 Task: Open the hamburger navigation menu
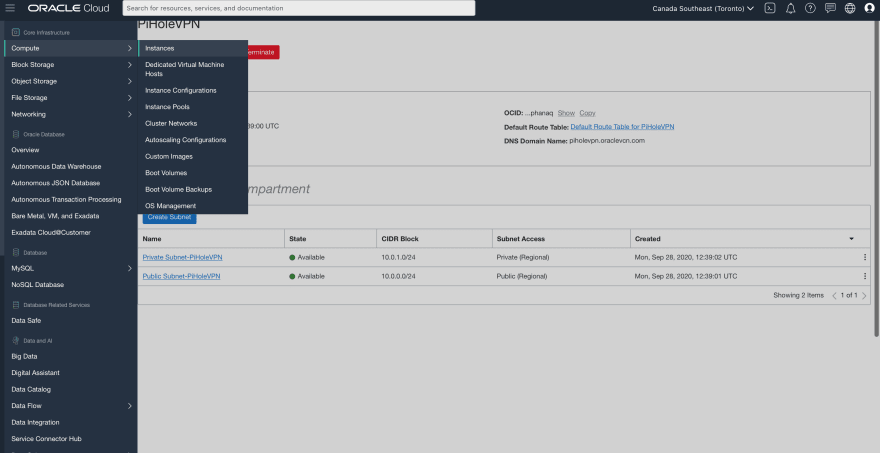click(10, 8)
